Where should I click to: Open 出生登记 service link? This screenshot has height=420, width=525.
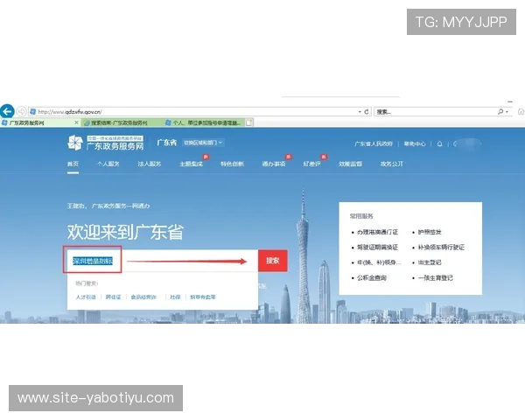(430, 262)
